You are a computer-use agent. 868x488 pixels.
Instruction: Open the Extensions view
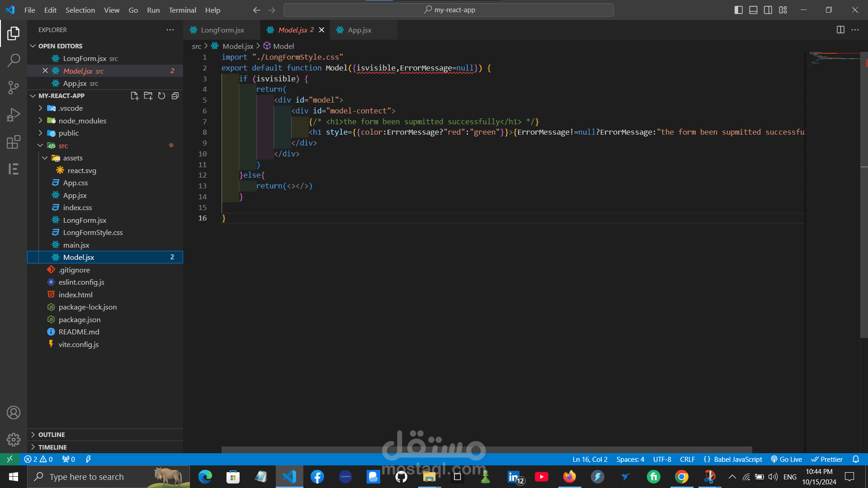[14, 142]
